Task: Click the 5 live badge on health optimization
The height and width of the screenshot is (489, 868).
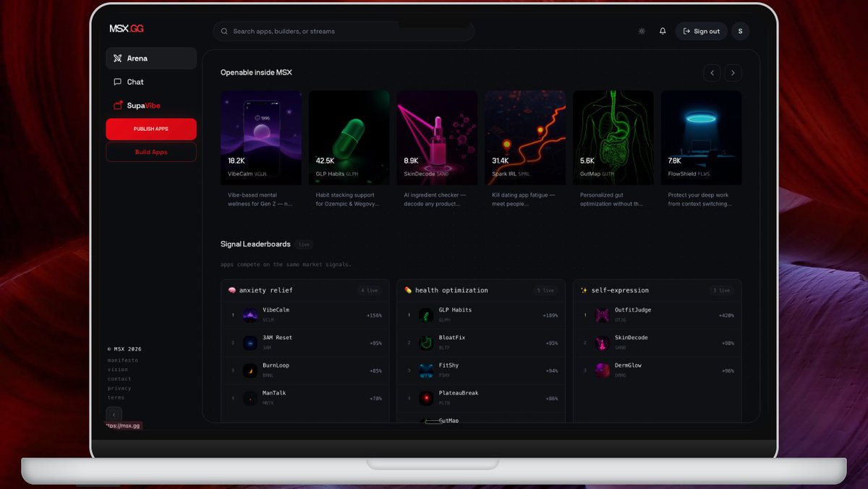Action: click(x=545, y=290)
